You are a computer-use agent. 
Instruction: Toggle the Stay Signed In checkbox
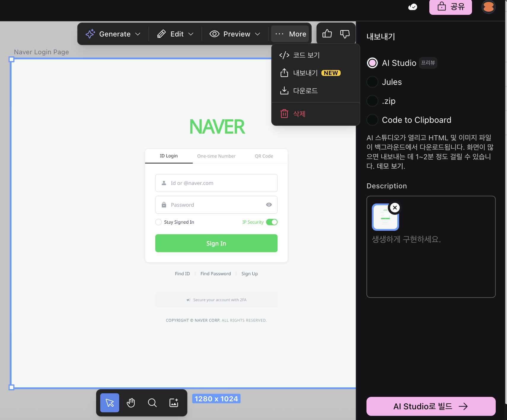click(158, 222)
